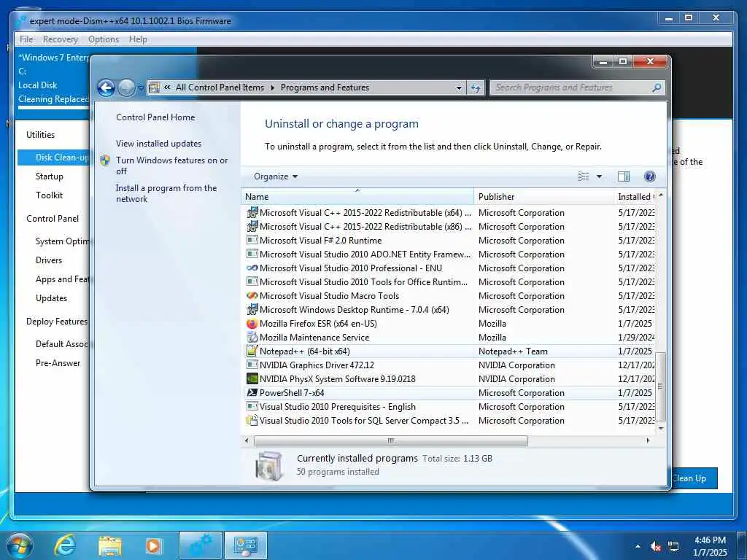747x560 pixels.
Task: Click the vertical scrollbar down arrow
Action: pyautogui.click(x=660, y=429)
